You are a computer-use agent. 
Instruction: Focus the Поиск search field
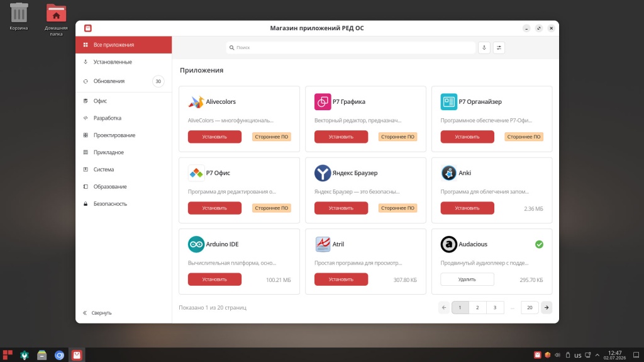pyautogui.click(x=351, y=48)
